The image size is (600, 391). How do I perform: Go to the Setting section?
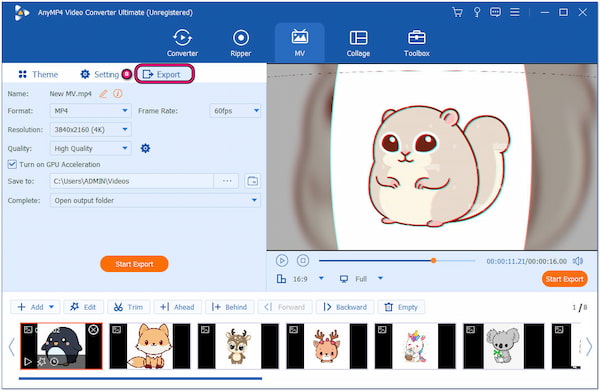tap(100, 74)
